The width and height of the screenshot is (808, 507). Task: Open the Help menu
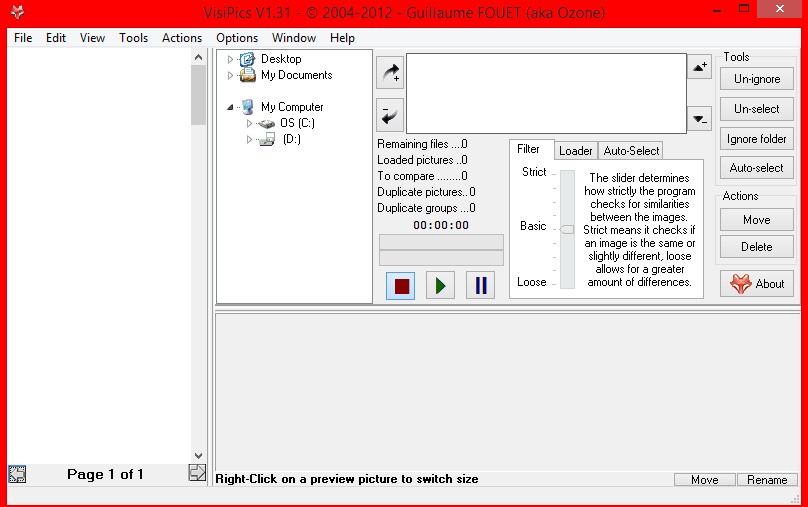tap(342, 38)
